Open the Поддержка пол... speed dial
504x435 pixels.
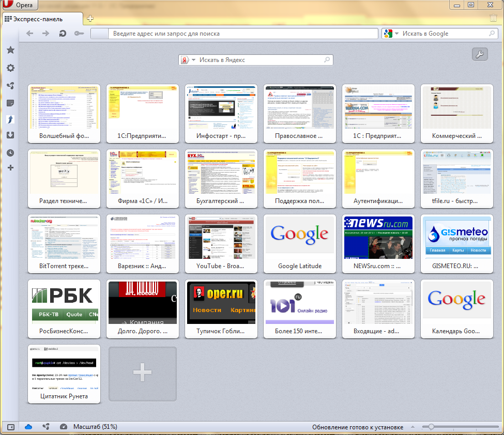point(300,179)
